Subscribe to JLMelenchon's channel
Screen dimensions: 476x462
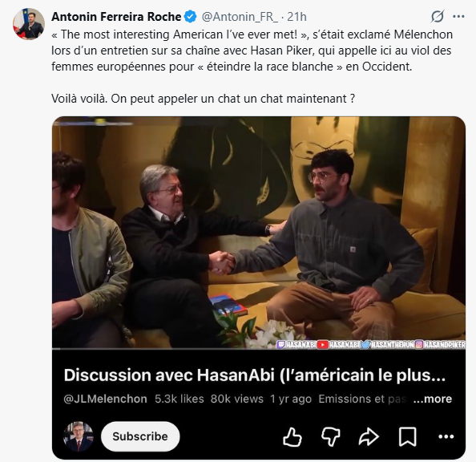(x=140, y=436)
